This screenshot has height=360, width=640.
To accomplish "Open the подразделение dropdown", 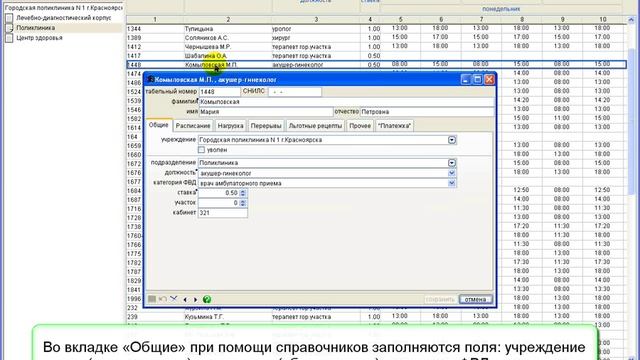I will pos(452,163).
